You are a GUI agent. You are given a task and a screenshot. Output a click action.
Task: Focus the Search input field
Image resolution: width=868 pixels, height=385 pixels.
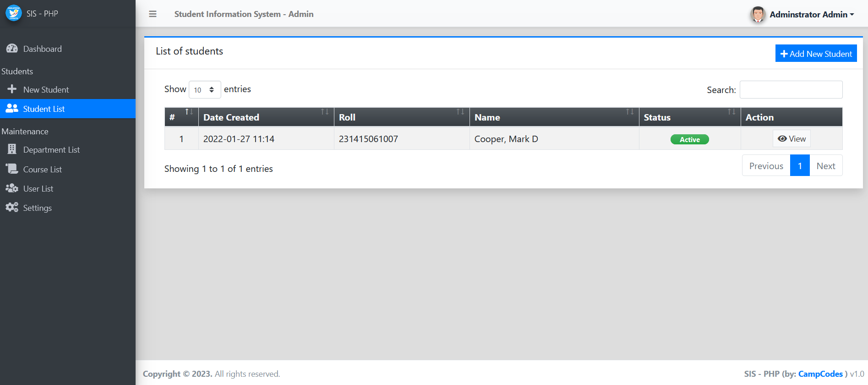[791, 89]
